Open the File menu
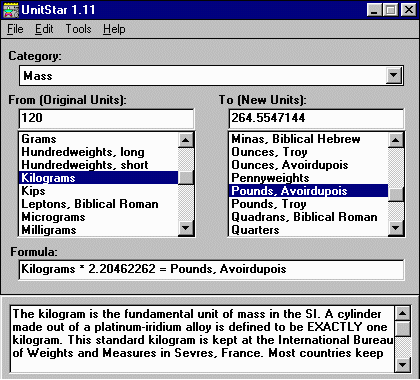Viewport: 420px width, 380px height. [15, 29]
